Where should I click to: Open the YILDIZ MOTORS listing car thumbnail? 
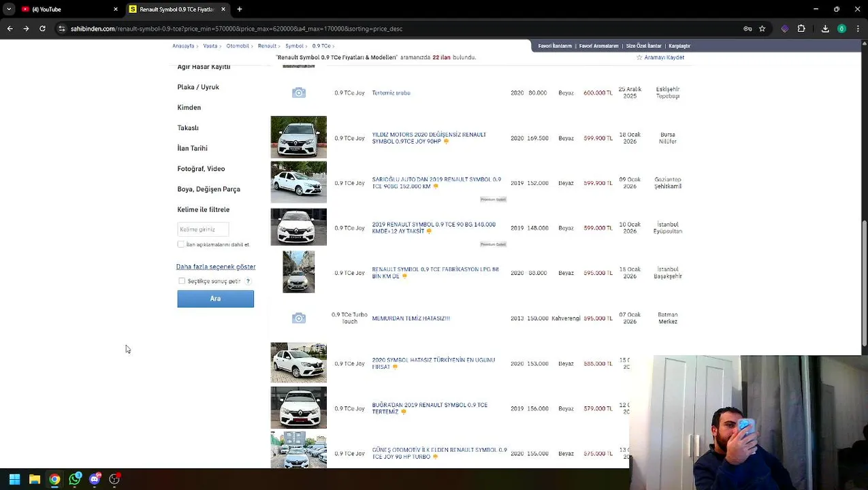click(298, 137)
